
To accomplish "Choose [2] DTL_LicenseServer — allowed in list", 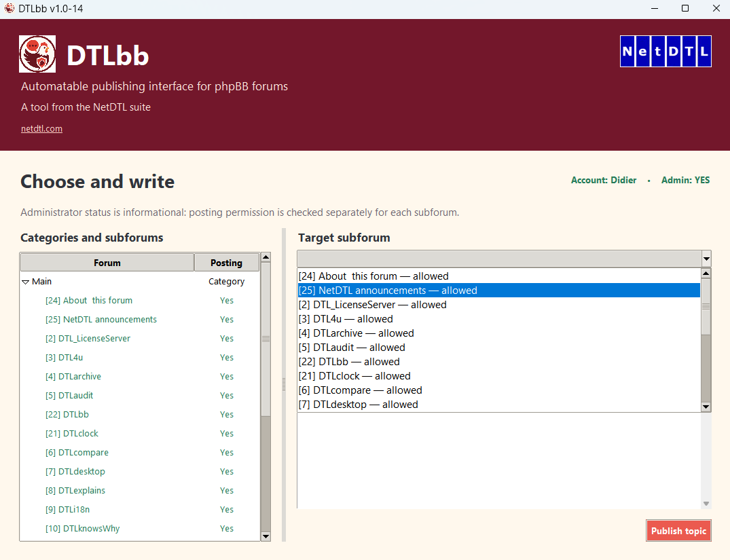I will point(372,305).
